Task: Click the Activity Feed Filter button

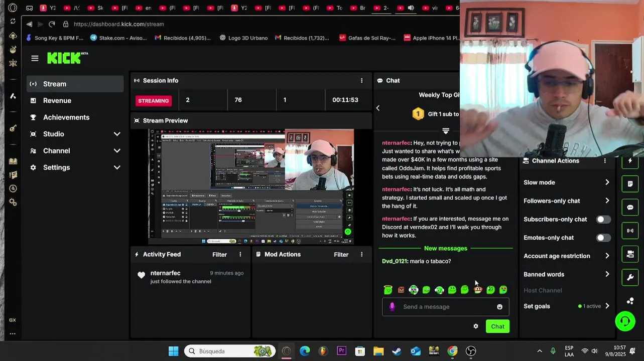Action: [219, 254]
